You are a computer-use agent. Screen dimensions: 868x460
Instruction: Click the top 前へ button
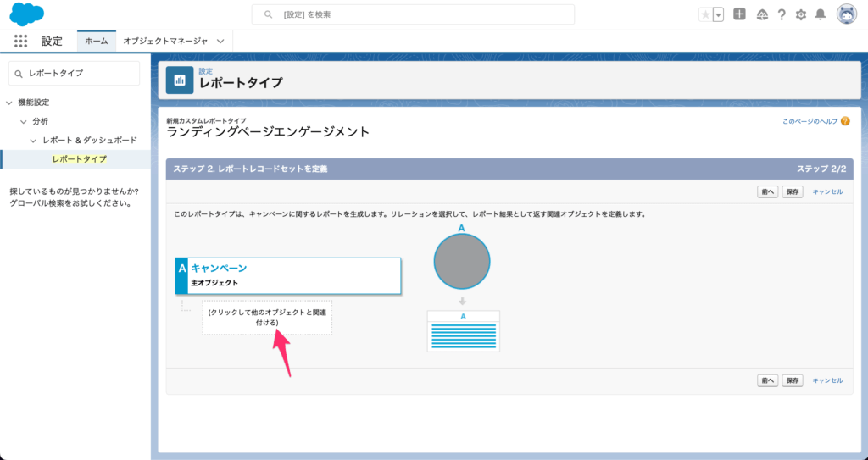click(767, 191)
